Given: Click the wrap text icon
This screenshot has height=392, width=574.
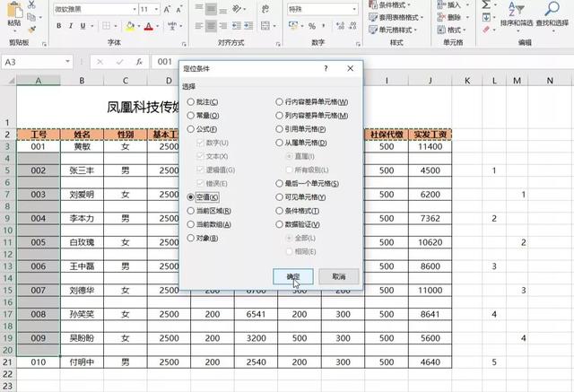Looking at the screenshot, I should pyautogui.click(x=265, y=9).
